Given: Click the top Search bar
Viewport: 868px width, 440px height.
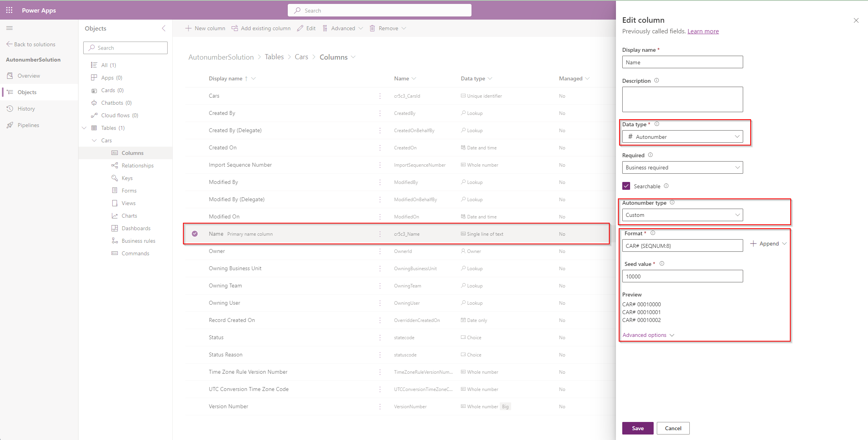Looking at the screenshot, I should (x=379, y=10).
